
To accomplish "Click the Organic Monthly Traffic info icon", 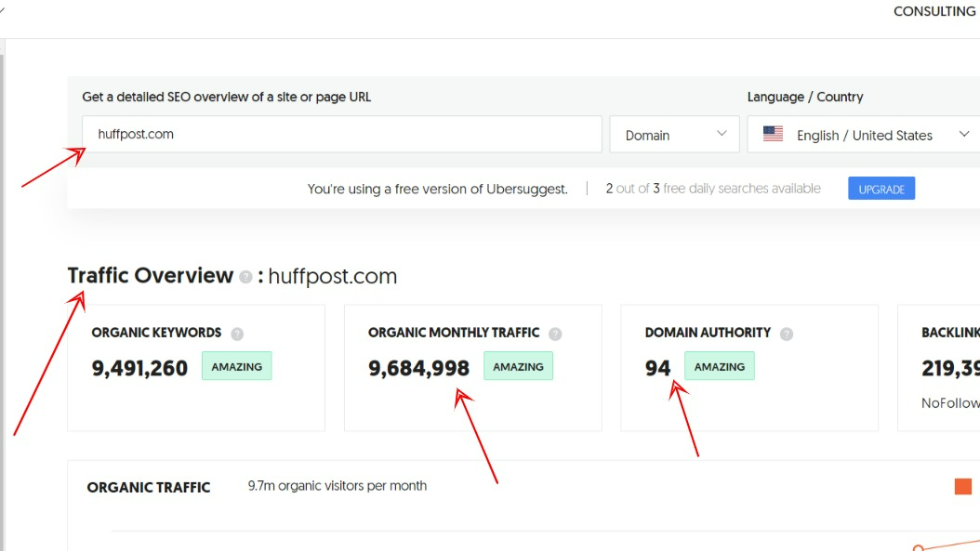I will point(555,334).
